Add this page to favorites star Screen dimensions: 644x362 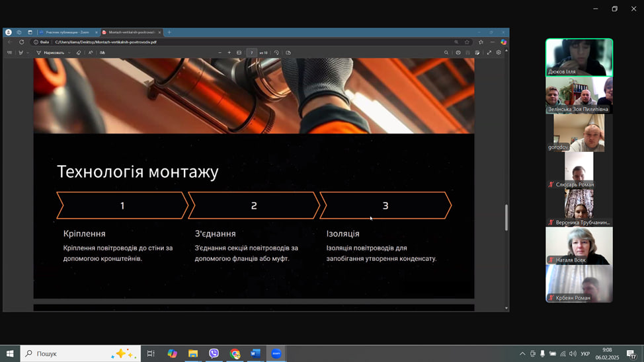point(467,42)
